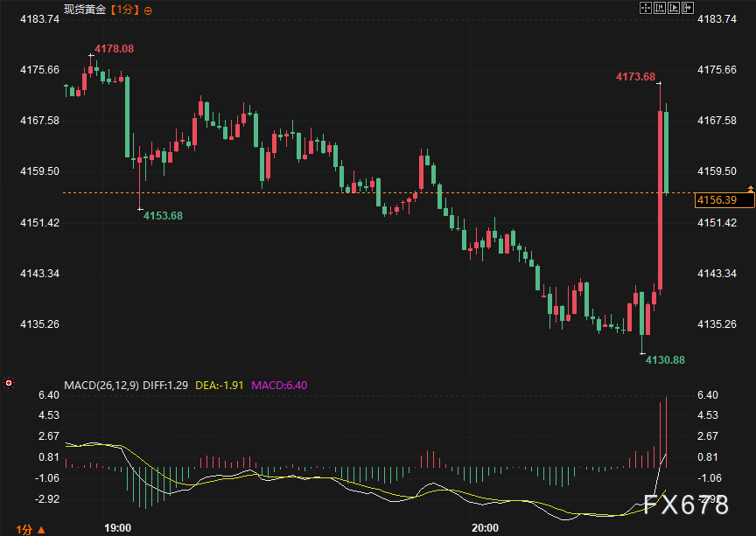756x536 pixels.
Task: Click the MACD left axis value -2.92
Action: tap(46, 498)
